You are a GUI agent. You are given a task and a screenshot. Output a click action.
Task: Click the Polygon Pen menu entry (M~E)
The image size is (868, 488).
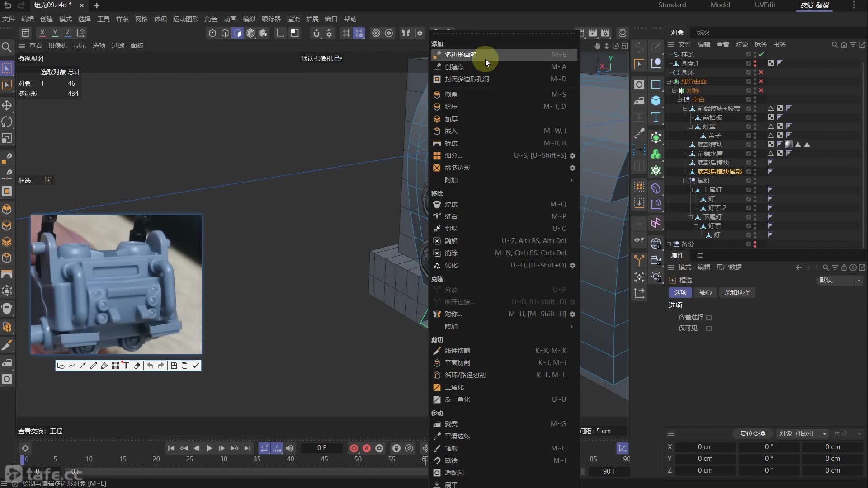504,54
